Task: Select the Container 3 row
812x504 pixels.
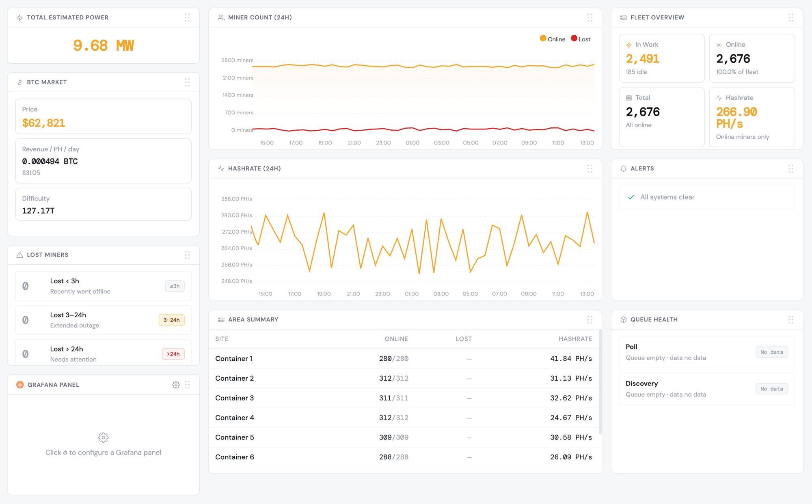Action: (x=404, y=398)
